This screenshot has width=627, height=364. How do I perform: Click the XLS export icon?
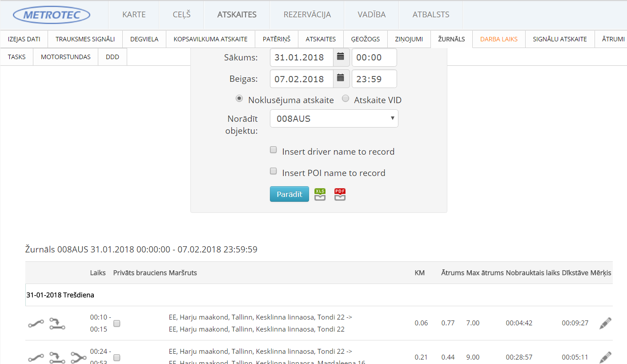pyautogui.click(x=320, y=195)
